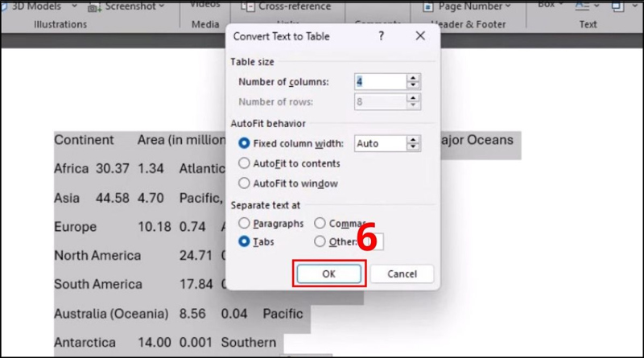Select Commas as the text separator
644x358 pixels.
[320, 223]
